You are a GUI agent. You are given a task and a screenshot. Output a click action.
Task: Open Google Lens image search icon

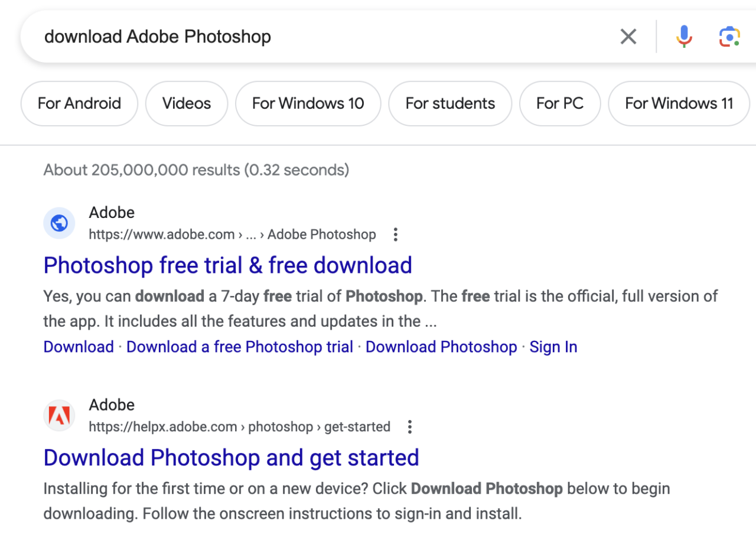(729, 37)
